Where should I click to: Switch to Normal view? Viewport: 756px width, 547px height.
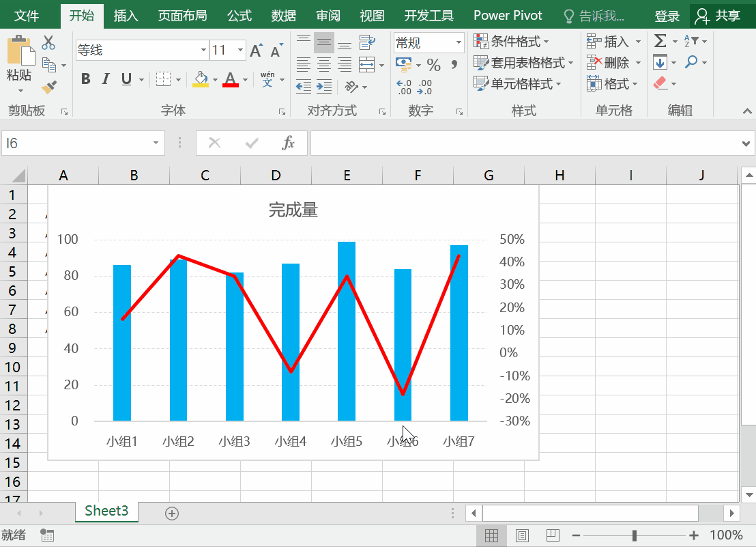[x=491, y=535]
